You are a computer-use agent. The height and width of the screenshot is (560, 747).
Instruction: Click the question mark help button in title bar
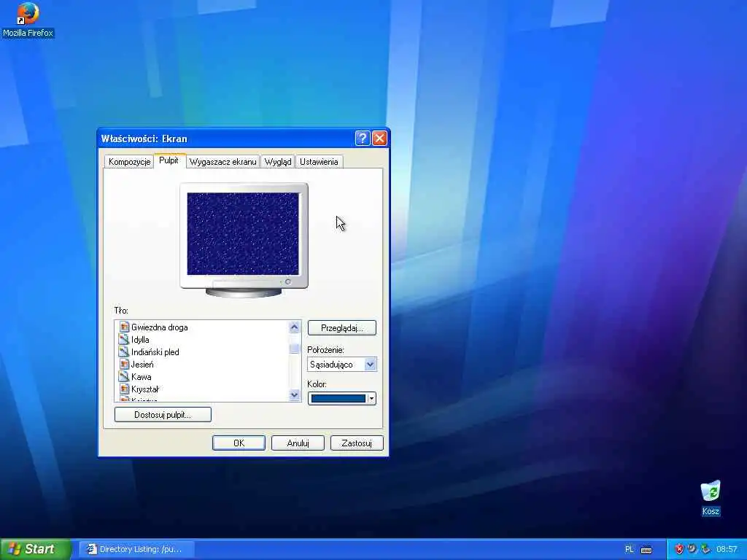[x=363, y=139]
